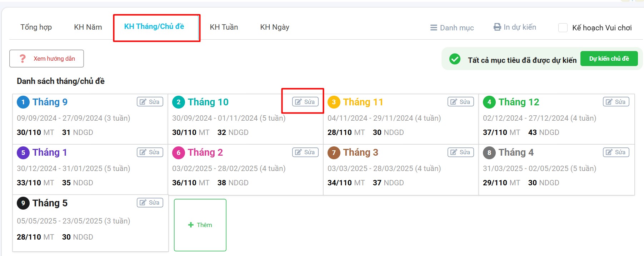Image resolution: width=644 pixels, height=256 pixels.
Task: Click the black number 9 circle badge
Action: [x=23, y=203]
